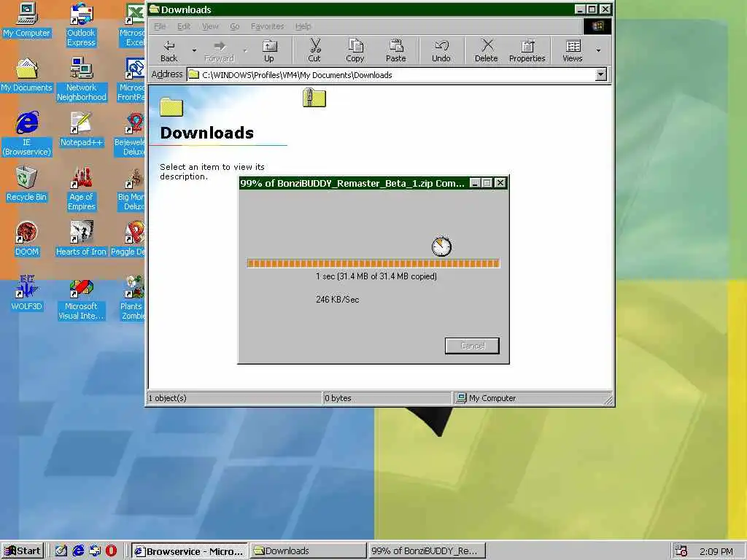This screenshot has height=560, width=747.
Task: Click the '0 bytes' status bar entry
Action: coord(338,398)
